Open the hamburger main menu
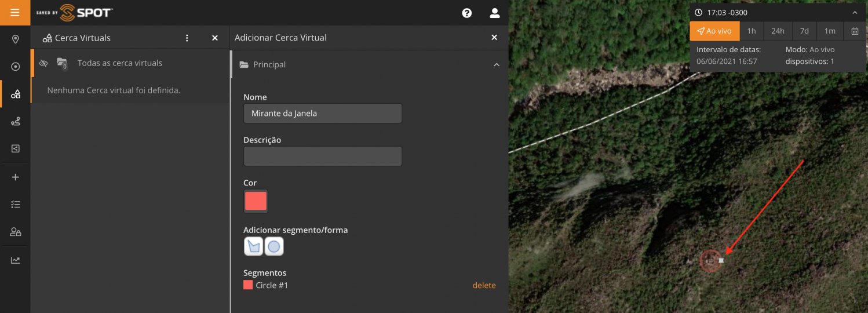 [x=15, y=12]
